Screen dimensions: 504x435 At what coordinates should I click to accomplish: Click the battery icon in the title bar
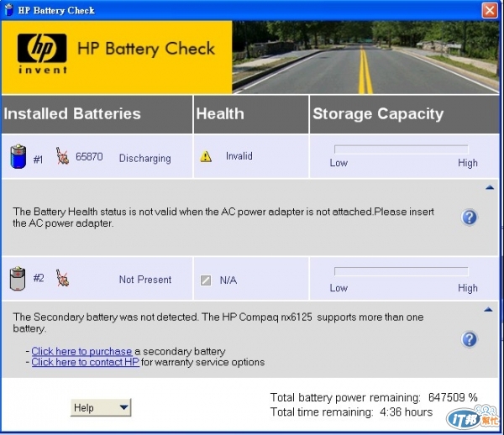(9, 10)
